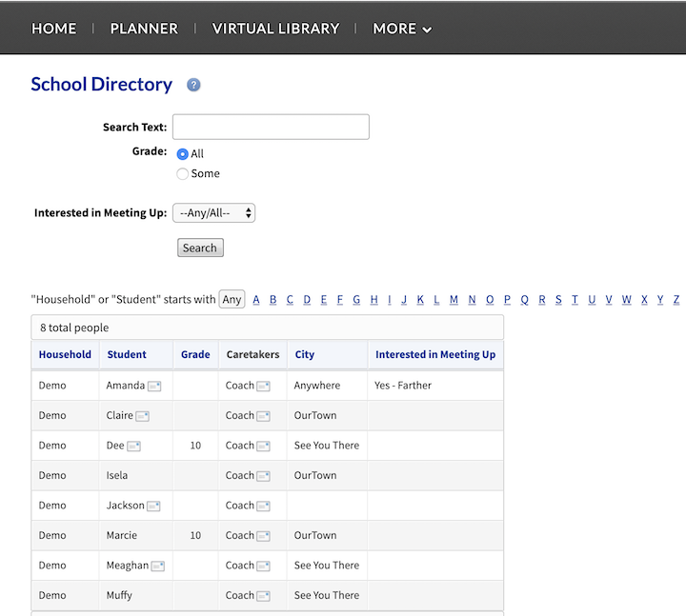686x616 pixels.
Task: Click the help question mark icon
Action: tap(193, 85)
